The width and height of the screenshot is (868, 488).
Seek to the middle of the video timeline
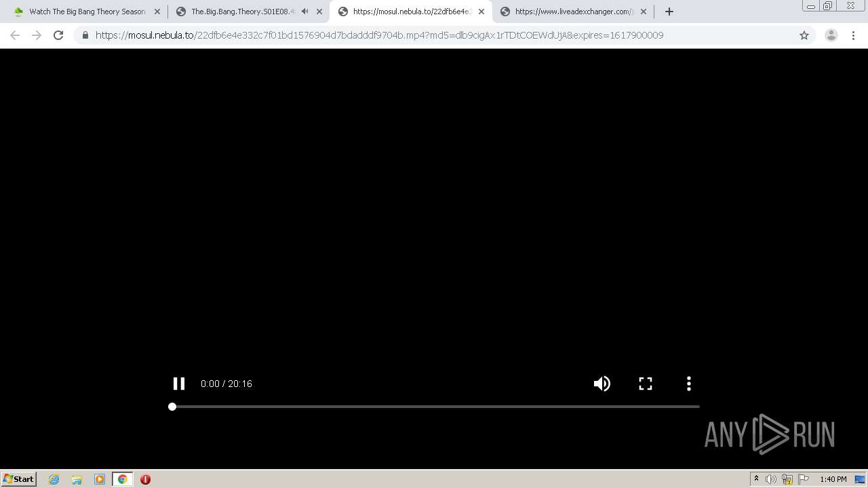pyautogui.click(x=434, y=407)
